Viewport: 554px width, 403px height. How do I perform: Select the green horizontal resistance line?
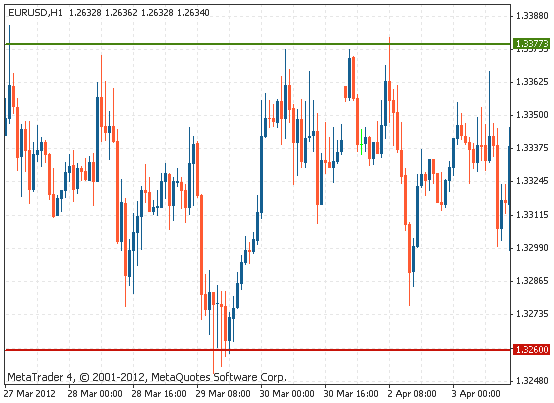258,44
